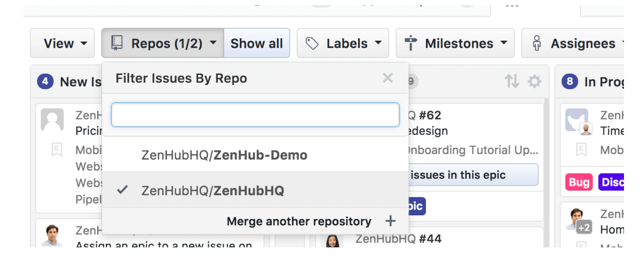The image size is (644, 274).
Task: Click the Milestones signpost icon
Action: tap(411, 43)
